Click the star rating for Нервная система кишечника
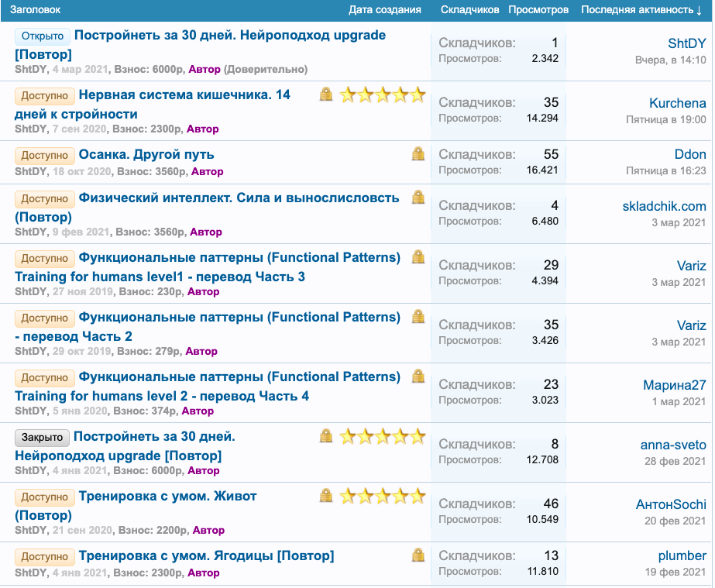This screenshot has height=588, width=715. (x=383, y=95)
